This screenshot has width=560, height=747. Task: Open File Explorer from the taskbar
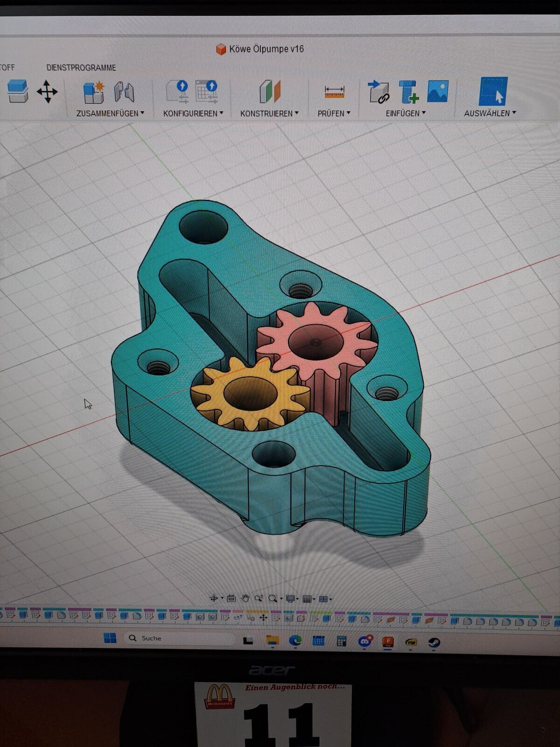pyautogui.click(x=272, y=641)
